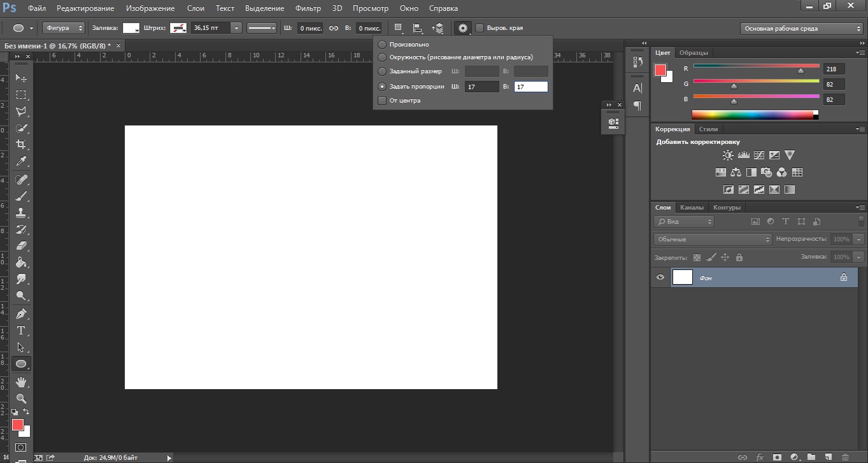Click Штрих stroke color swatch
This screenshot has width=868, height=463.
click(x=178, y=28)
